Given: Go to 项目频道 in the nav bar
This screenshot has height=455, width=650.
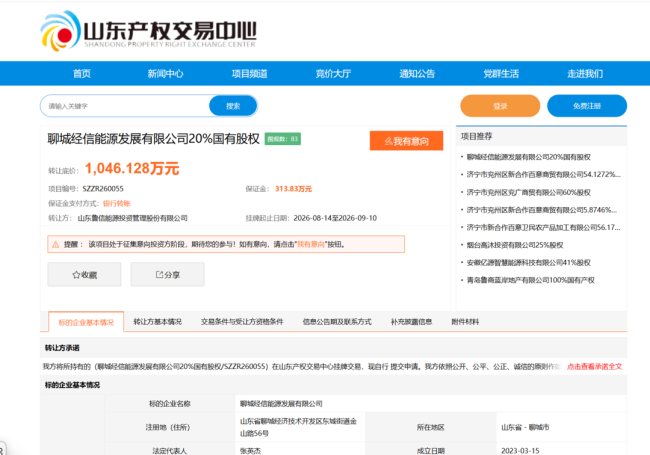Looking at the screenshot, I should [x=250, y=74].
